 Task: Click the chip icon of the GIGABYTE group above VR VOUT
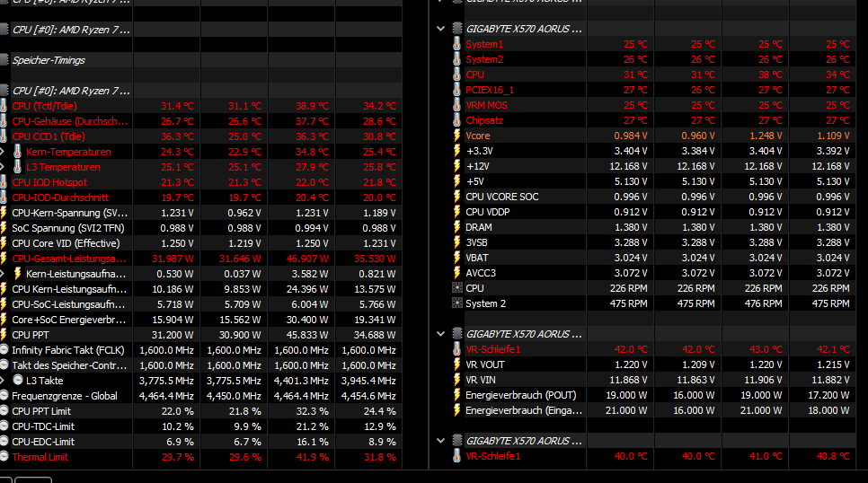[456, 334]
